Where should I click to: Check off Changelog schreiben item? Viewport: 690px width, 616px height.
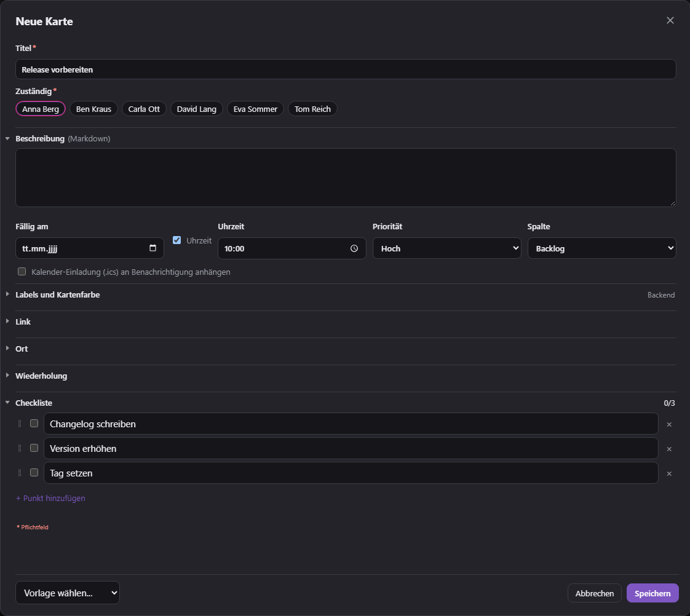click(34, 424)
